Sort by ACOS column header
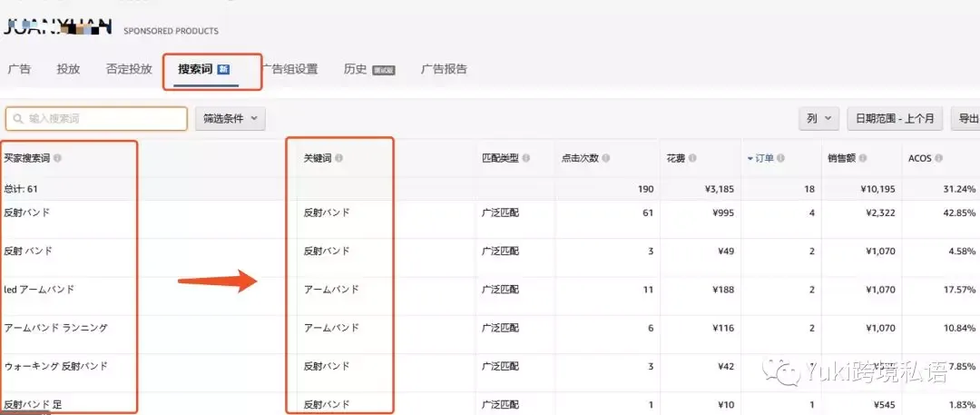Image resolution: width=980 pixels, height=415 pixels. click(x=920, y=158)
